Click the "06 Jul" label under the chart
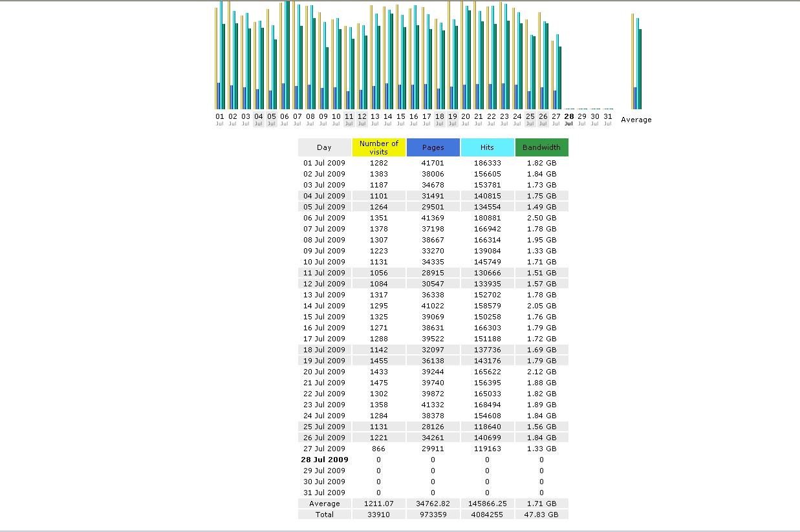 (285, 119)
